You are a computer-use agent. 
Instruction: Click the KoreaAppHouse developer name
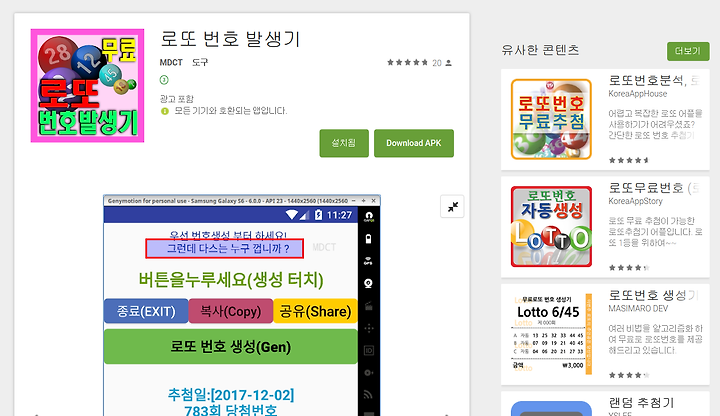click(637, 94)
